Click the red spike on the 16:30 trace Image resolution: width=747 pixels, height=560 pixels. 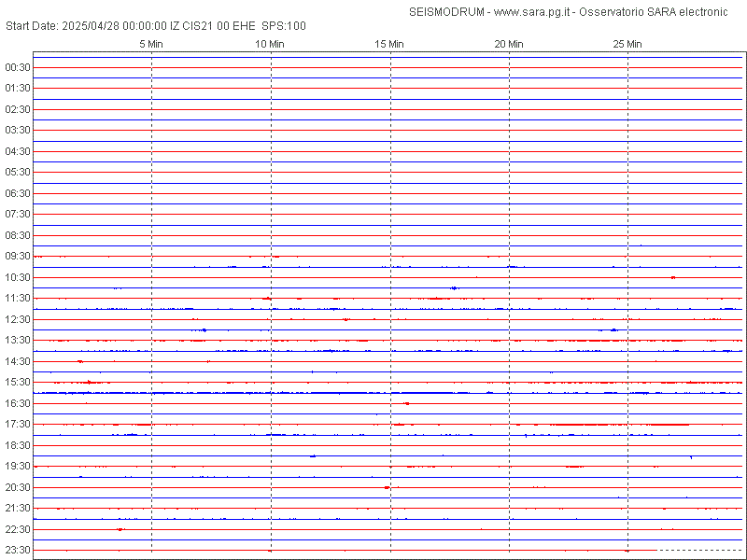(406, 403)
